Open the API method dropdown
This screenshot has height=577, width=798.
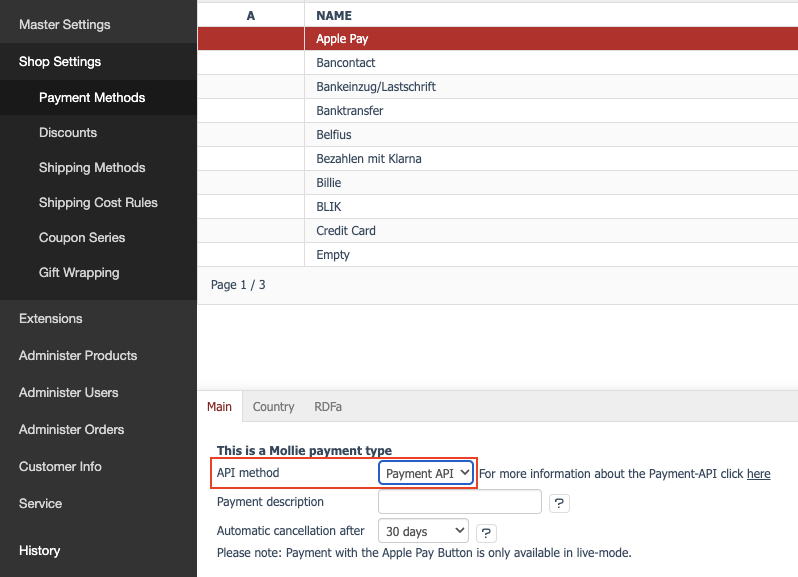pyautogui.click(x=426, y=473)
